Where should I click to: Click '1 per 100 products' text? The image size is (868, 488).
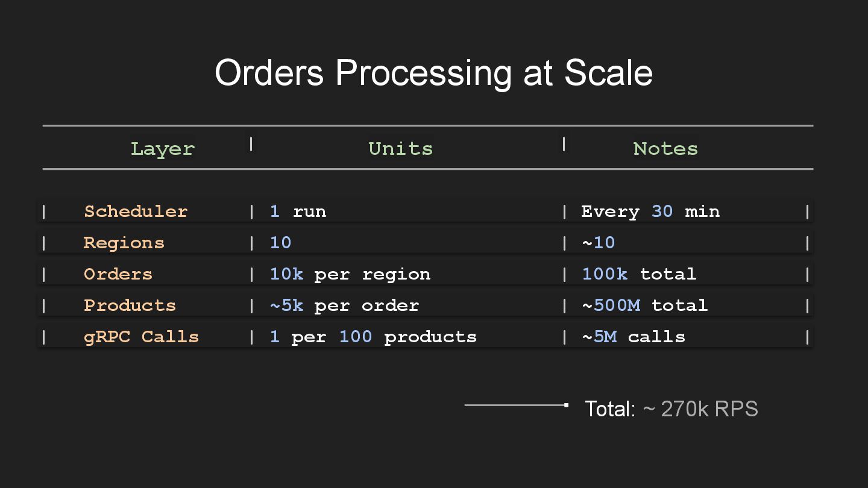coord(373,337)
